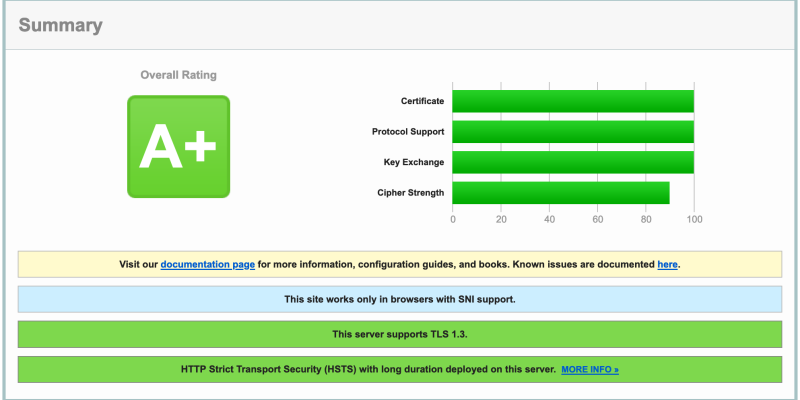Click the SNI support notice banner

tap(400, 299)
